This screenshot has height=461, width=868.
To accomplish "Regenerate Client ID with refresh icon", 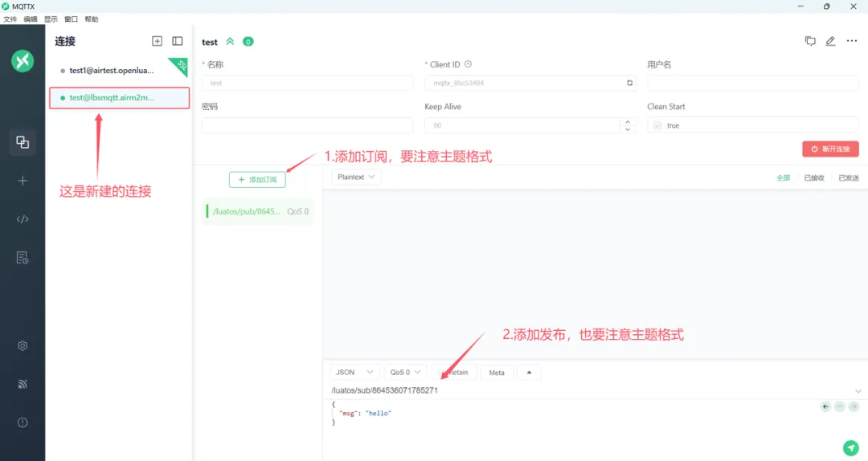I will point(629,83).
